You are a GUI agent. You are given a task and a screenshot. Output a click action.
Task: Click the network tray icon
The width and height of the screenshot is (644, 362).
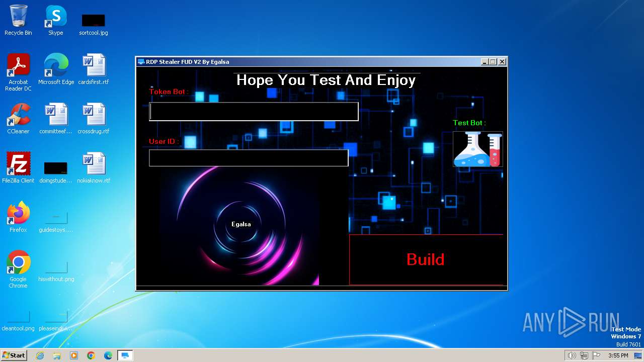584,355
